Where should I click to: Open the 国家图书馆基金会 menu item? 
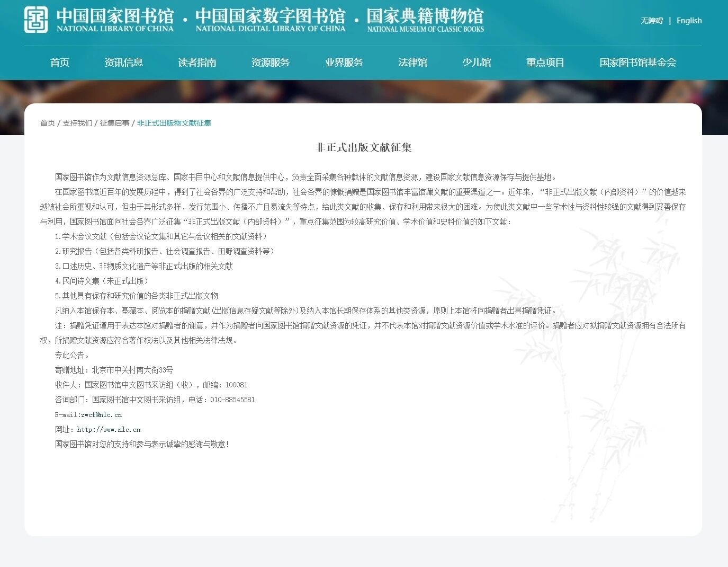637,63
